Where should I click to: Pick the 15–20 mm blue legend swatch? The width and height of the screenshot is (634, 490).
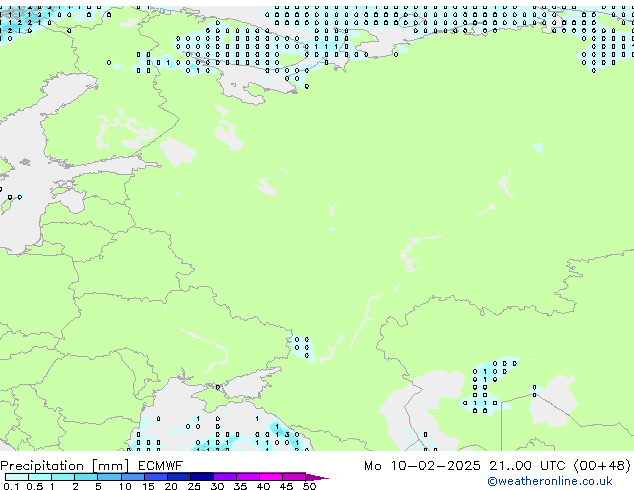(x=155, y=477)
